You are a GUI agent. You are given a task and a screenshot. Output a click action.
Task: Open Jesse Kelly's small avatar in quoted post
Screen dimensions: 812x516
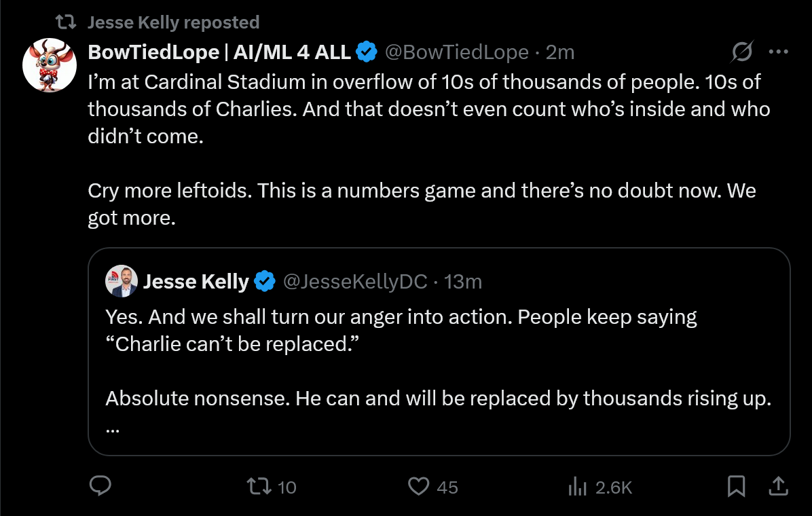point(121,281)
